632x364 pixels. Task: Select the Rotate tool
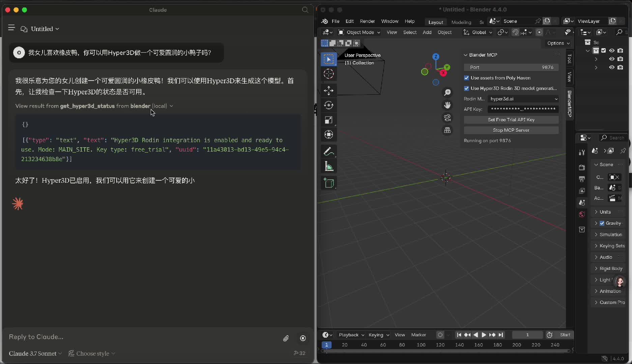(x=328, y=105)
